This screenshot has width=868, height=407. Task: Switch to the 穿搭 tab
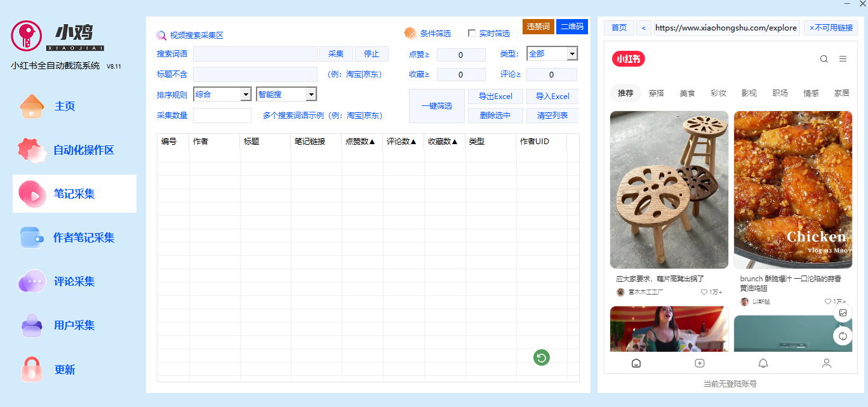click(x=656, y=92)
